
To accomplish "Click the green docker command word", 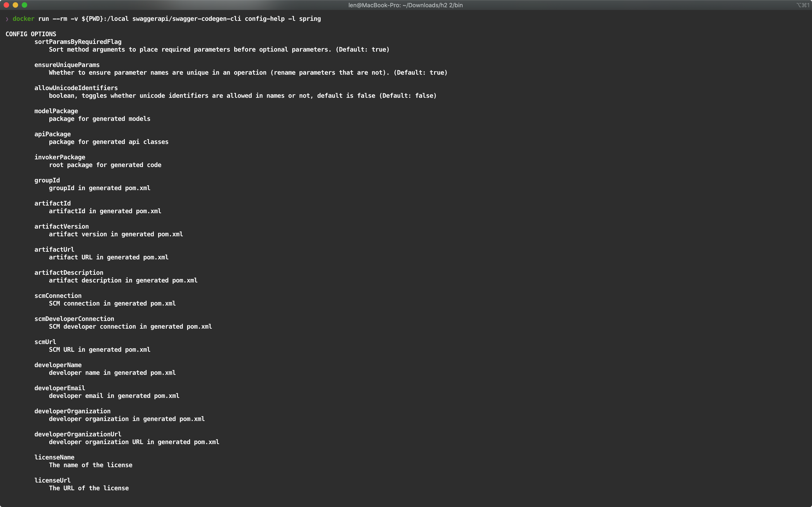I will pos(23,19).
